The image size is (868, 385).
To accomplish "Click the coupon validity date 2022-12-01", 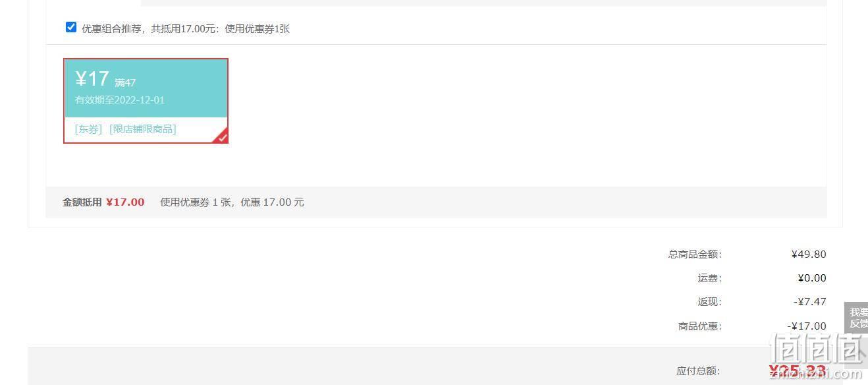I will click(x=140, y=100).
